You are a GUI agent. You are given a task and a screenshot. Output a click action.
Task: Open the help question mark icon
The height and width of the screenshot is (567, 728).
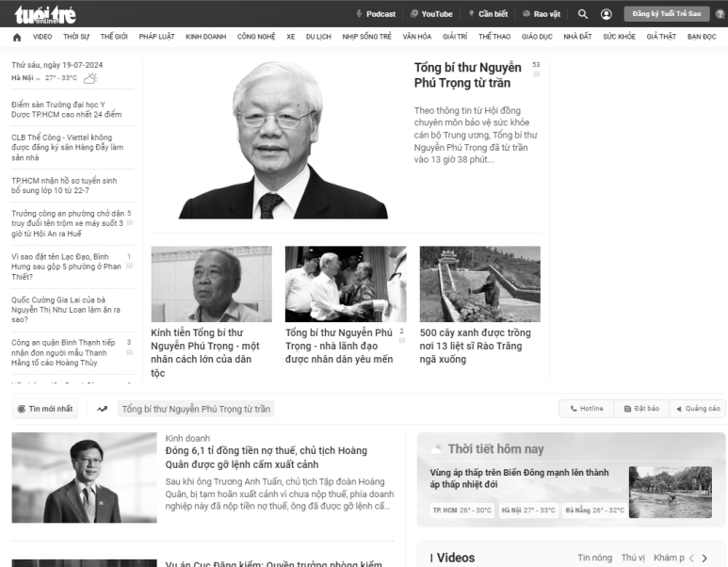tap(720, 14)
